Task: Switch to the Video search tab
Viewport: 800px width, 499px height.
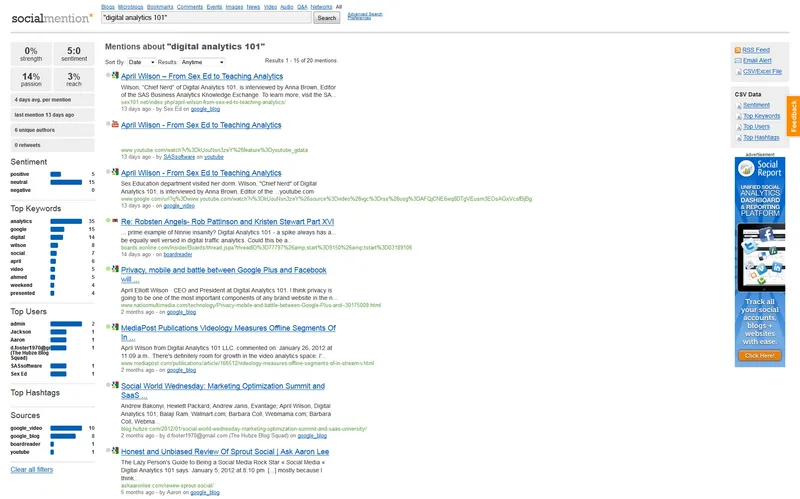Action: click(x=270, y=7)
